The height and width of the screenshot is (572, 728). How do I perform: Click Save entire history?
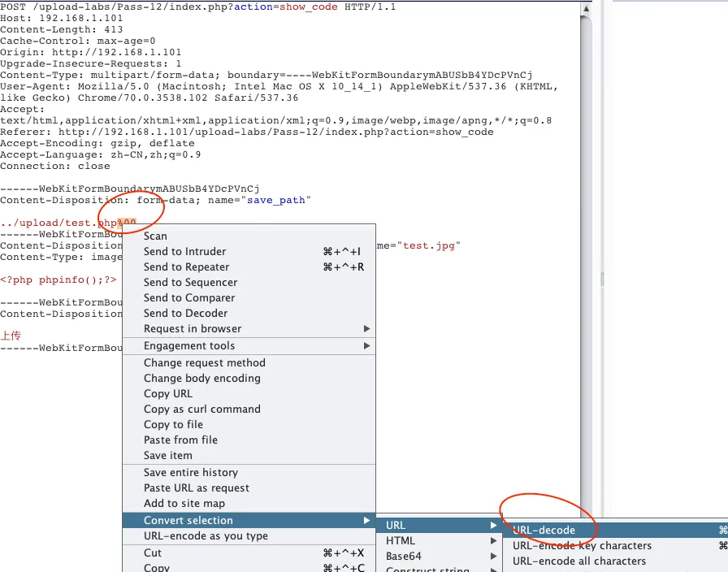(x=190, y=473)
